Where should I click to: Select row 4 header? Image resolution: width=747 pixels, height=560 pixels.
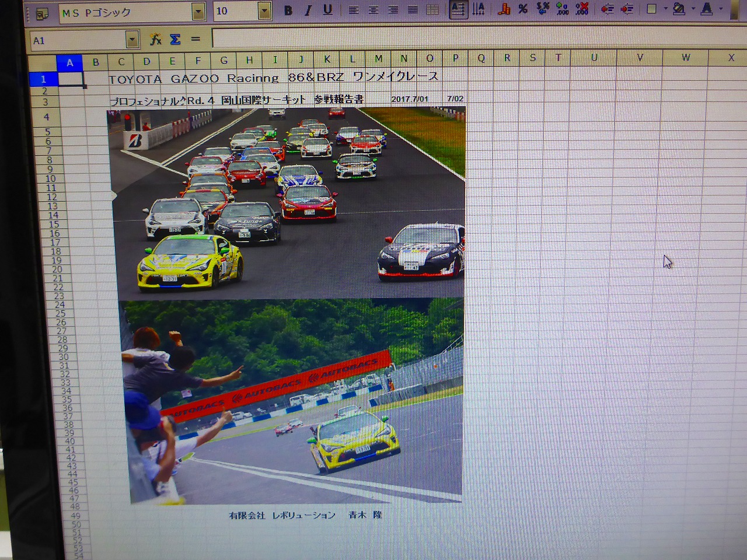(x=47, y=117)
